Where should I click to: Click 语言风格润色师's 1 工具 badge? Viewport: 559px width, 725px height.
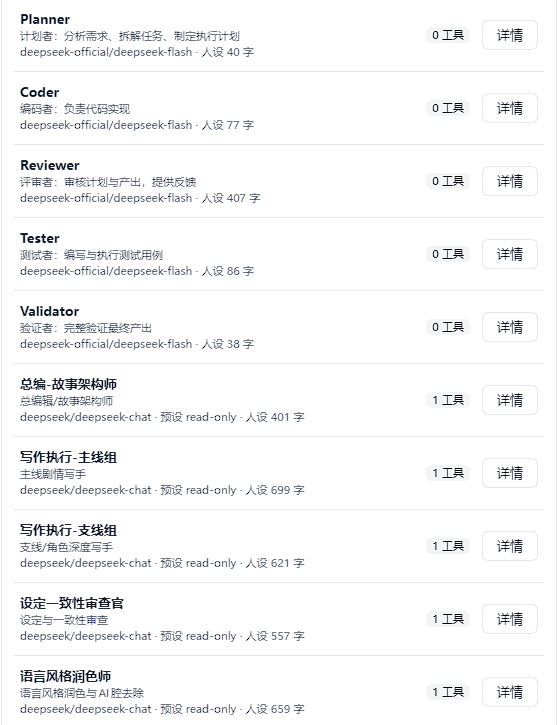448,692
